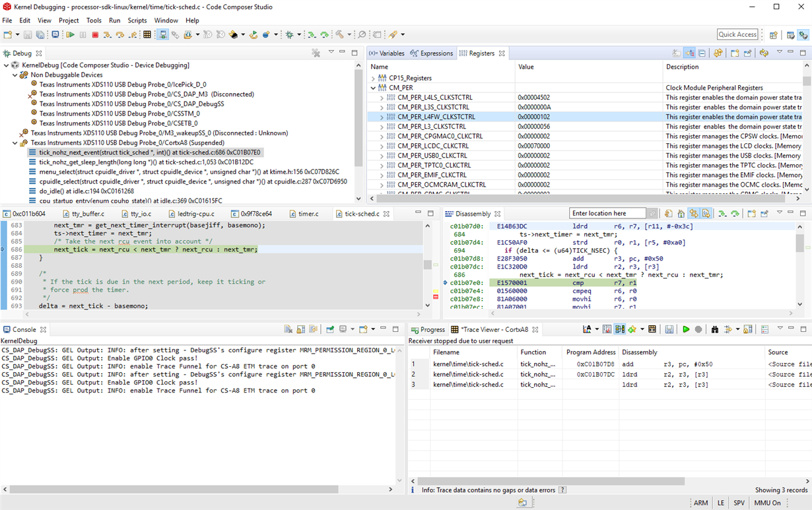The height and width of the screenshot is (510, 812).
Task: Click Remove All Terminated Launches icon
Action: 316,53
